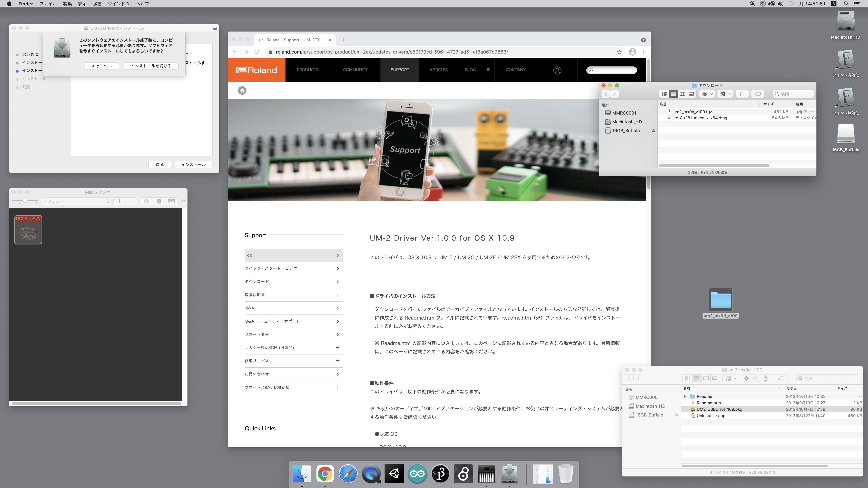Switch Downloads window to column view

coord(682,94)
